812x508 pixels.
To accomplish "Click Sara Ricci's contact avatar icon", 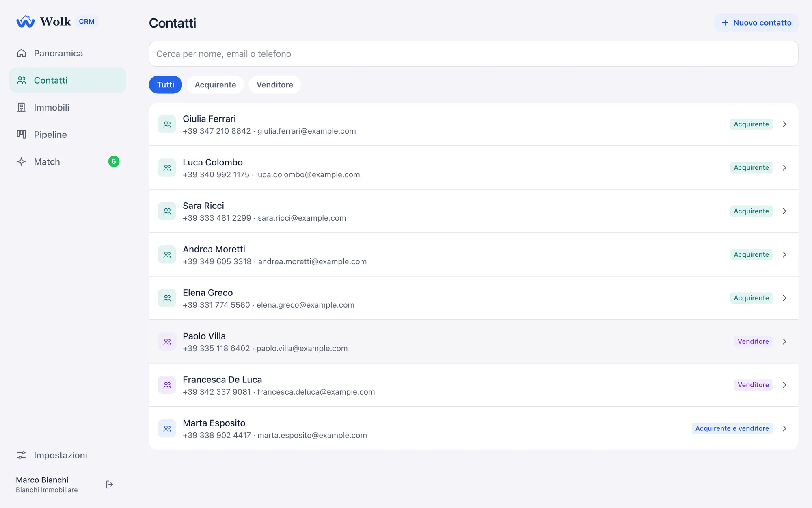I will tap(167, 211).
